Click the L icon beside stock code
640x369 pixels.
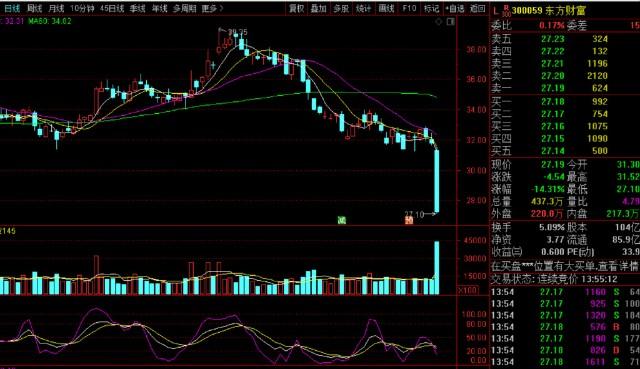click(496, 10)
